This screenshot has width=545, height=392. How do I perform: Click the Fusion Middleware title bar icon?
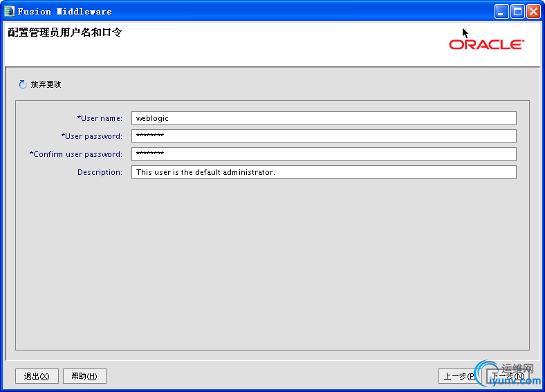click(9, 11)
